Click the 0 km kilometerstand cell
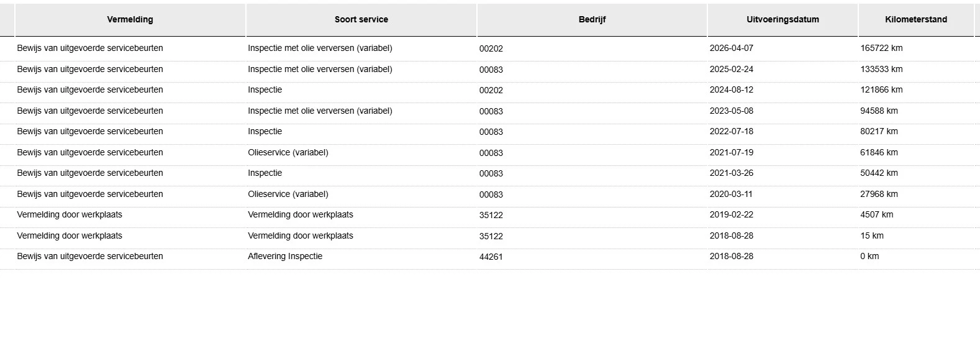Image resolution: width=980 pixels, height=361 pixels. click(x=869, y=257)
